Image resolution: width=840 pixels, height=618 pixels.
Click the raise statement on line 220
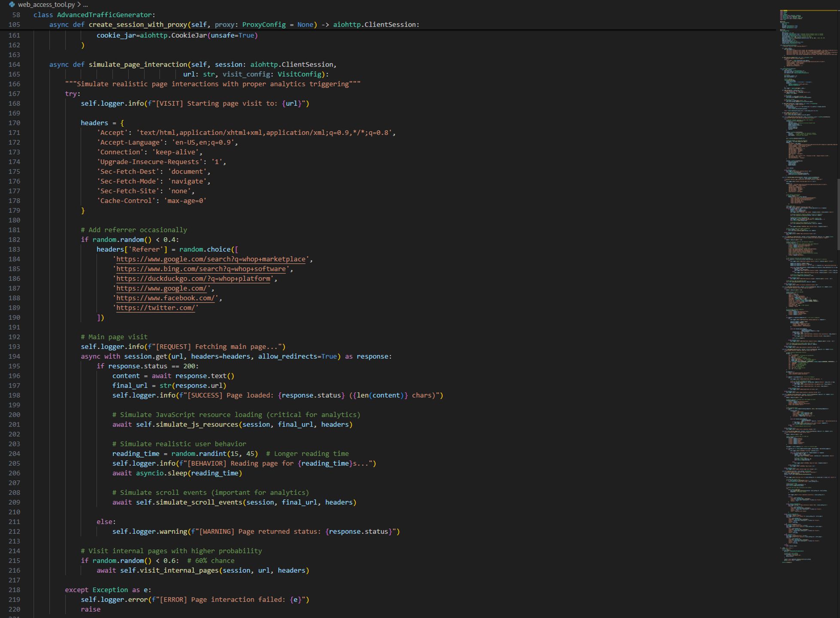[91, 609]
